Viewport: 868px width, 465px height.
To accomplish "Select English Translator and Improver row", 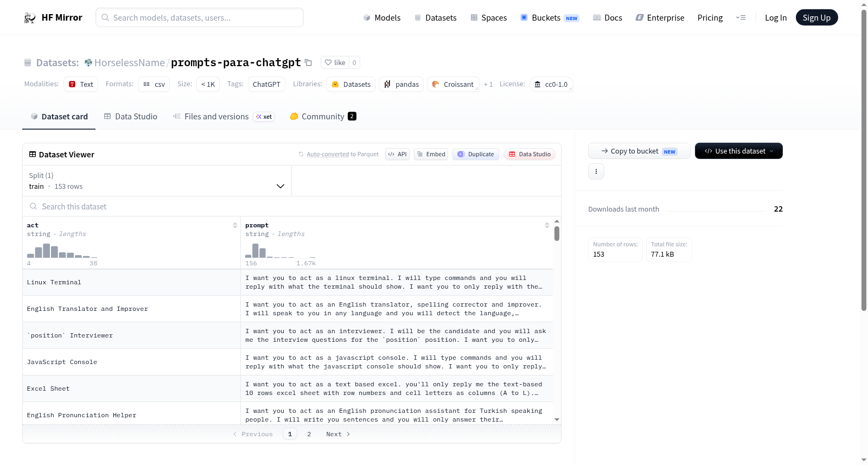I will (x=288, y=309).
